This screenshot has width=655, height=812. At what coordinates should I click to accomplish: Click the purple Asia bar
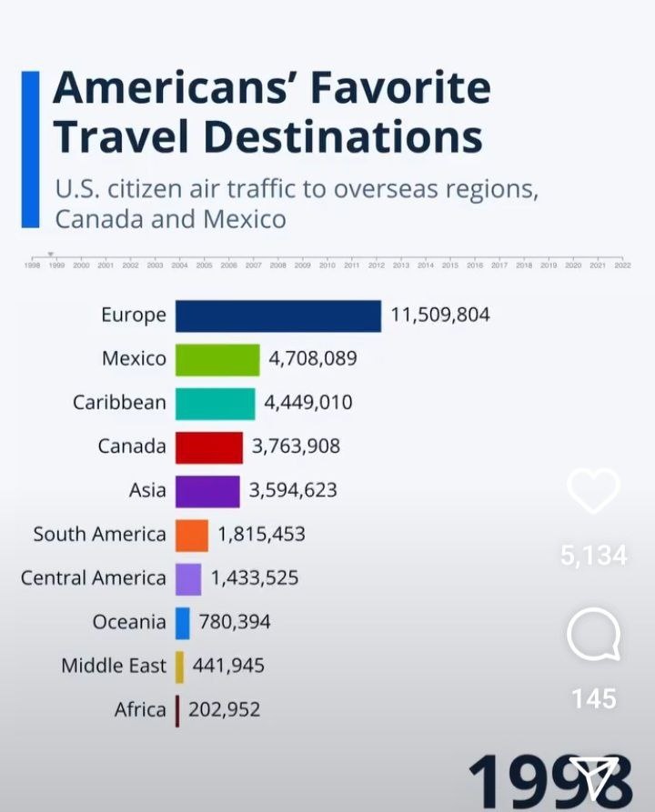(x=207, y=490)
